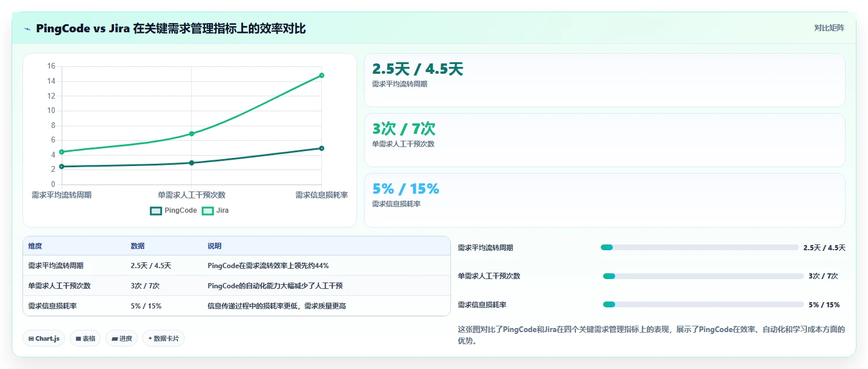Click the 维度 column header
The width and height of the screenshot is (868, 369).
pyautogui.click(x=35, y=246)
